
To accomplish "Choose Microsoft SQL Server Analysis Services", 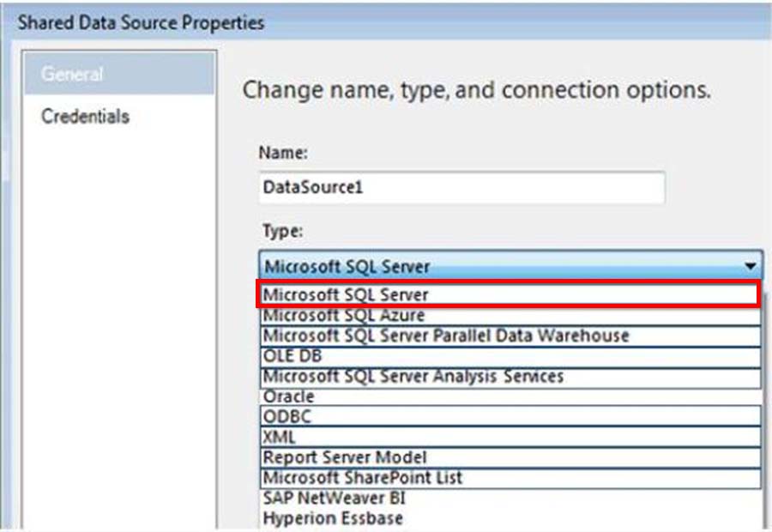I will pyautogui.click(x=510, y=377).
